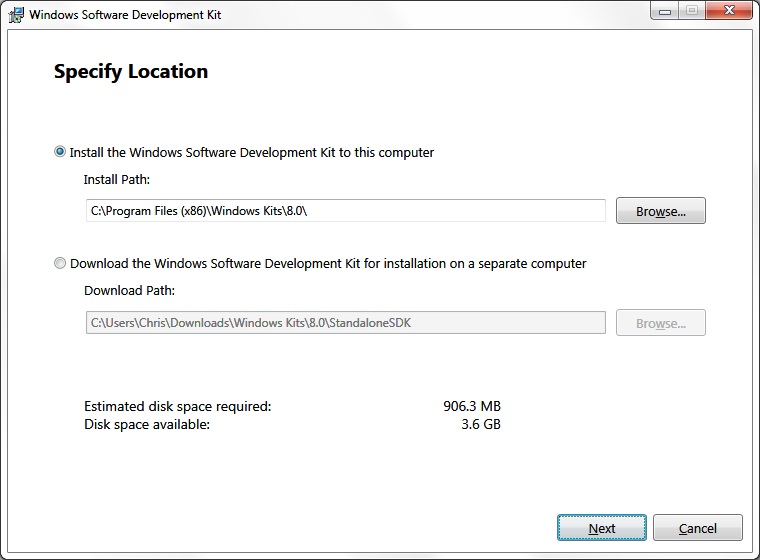Click the Windows SDK installer title bar icon

pos(16,15)
